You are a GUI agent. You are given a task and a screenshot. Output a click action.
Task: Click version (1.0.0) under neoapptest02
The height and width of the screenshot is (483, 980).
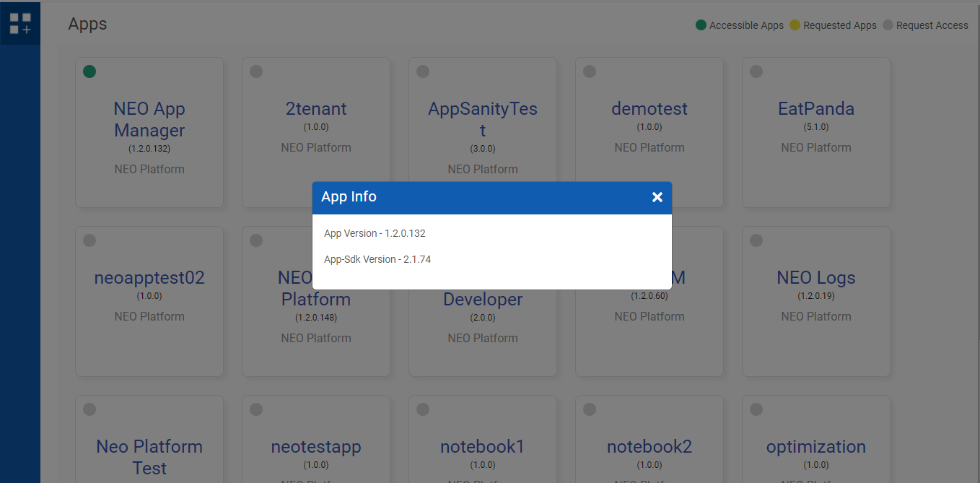pos(149,296)
